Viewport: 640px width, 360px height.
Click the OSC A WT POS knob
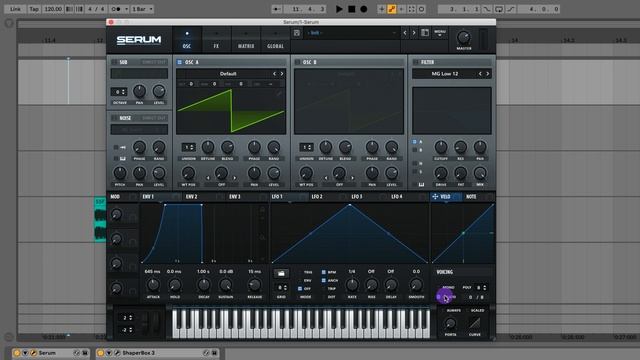(x=188, y=173)
